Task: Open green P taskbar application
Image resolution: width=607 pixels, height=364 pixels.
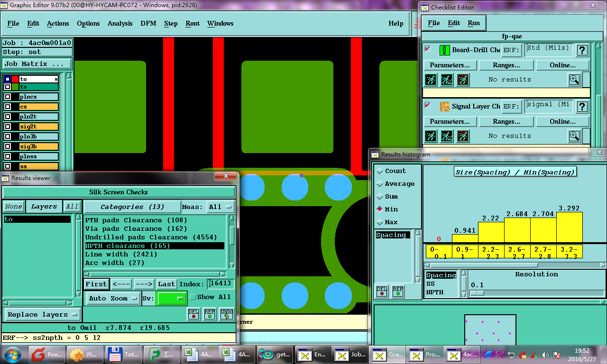Action: (x=162, y=354)
